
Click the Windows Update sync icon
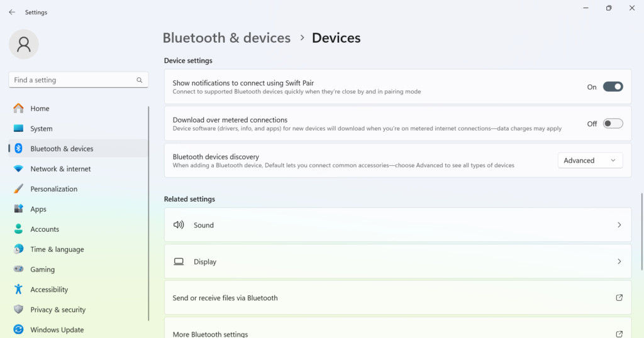pos(18,329)
